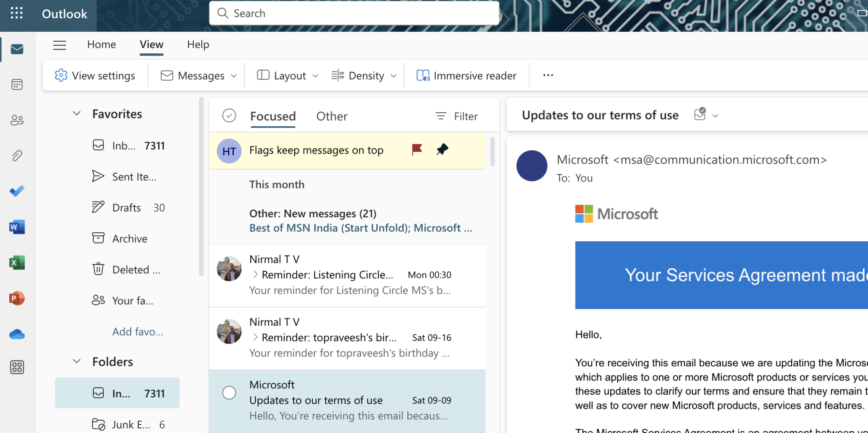The image size is (868, 433).
Task: Toggle the hamburger navigation pane button
Action: coord(60,45)
